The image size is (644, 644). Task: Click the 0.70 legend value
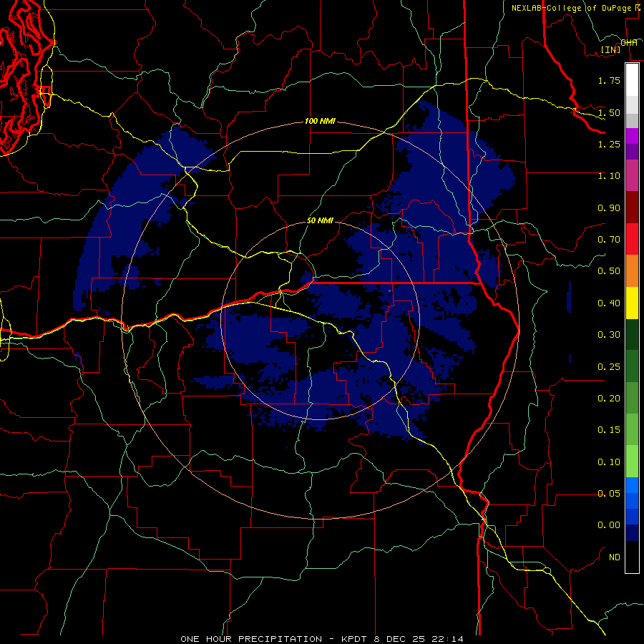tap(609, 240)
